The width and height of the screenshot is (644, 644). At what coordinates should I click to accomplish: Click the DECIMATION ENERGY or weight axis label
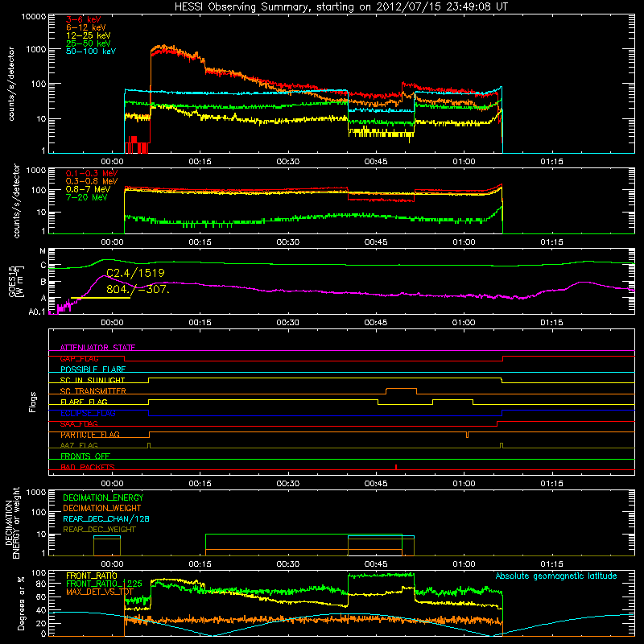(12, 522)
